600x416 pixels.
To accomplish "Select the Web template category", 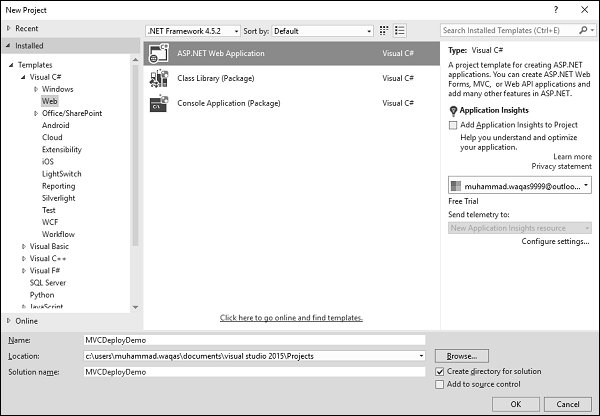I will pyautogui.click(x=50, y=101).
